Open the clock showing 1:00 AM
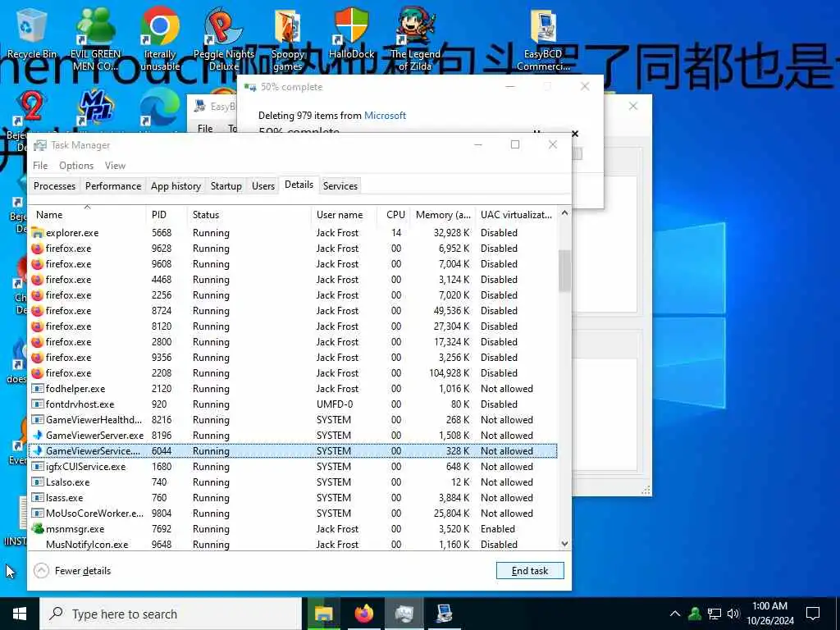This screenshot has height=630, width=840. (x=769, y=614)
